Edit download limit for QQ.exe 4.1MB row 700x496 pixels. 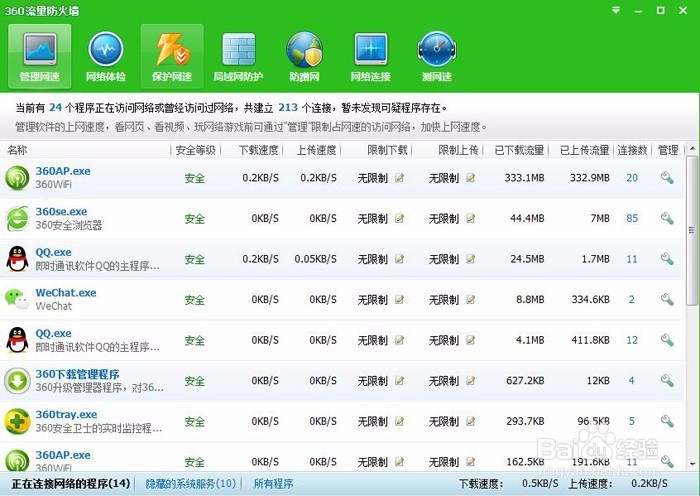pyautogui.click(x=400, y=340)
